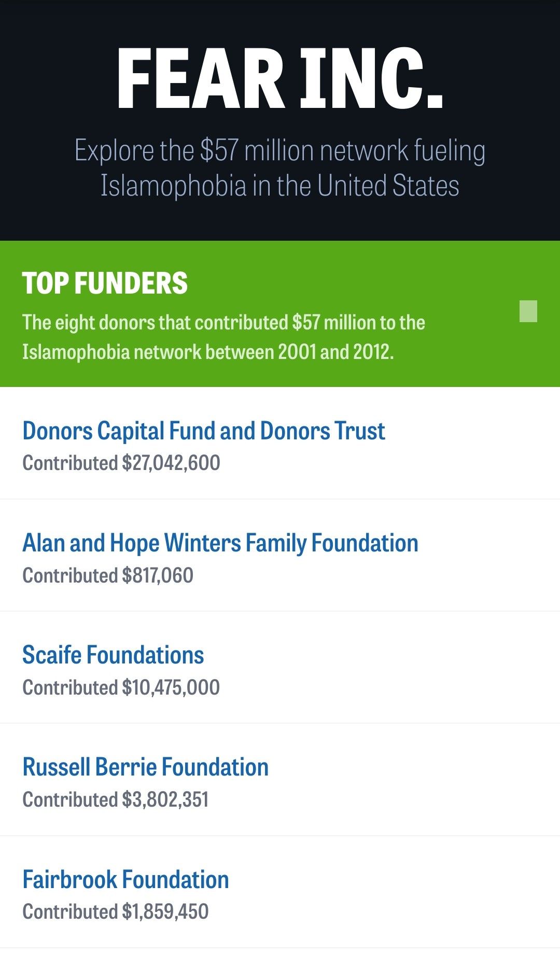Select the TOP FUNDERS heading
The height and width of the screenshot is (955, 560).
105,283
